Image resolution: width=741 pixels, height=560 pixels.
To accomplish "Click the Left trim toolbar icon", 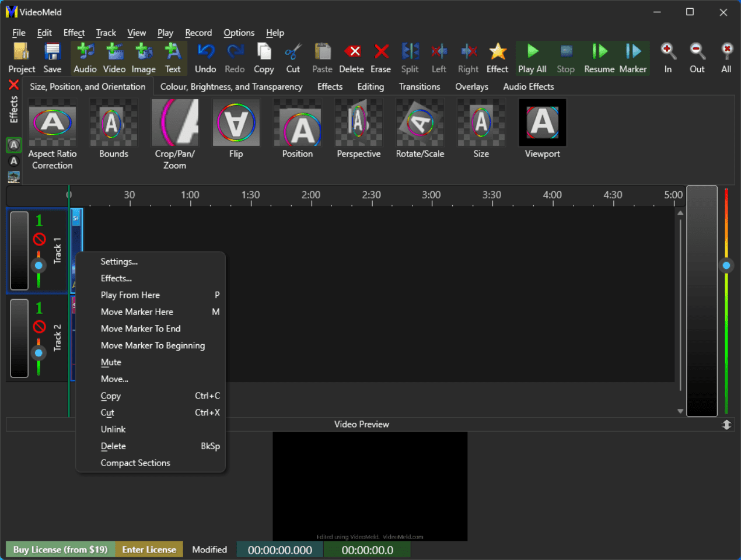I will click(x=439, y=58).
